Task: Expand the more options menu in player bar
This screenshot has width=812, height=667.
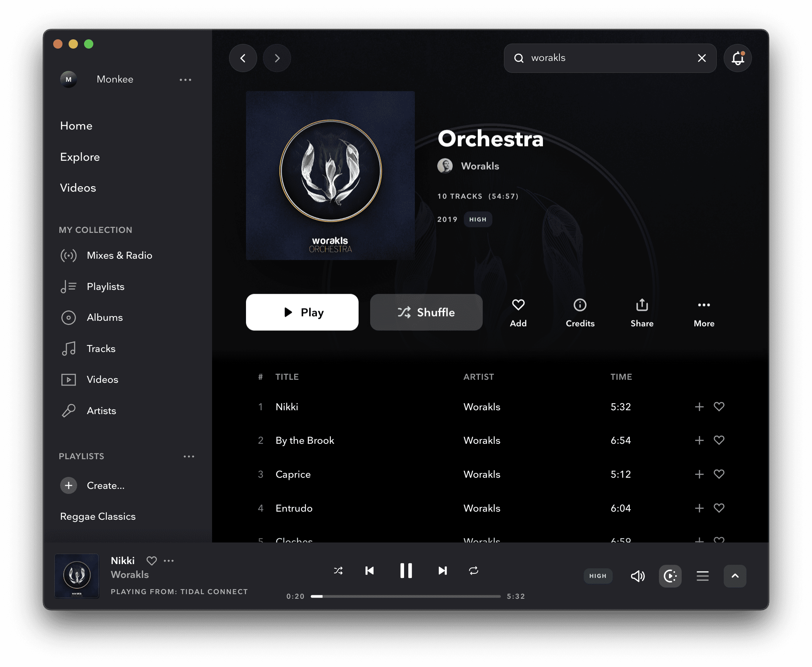Action: (170, 561)
